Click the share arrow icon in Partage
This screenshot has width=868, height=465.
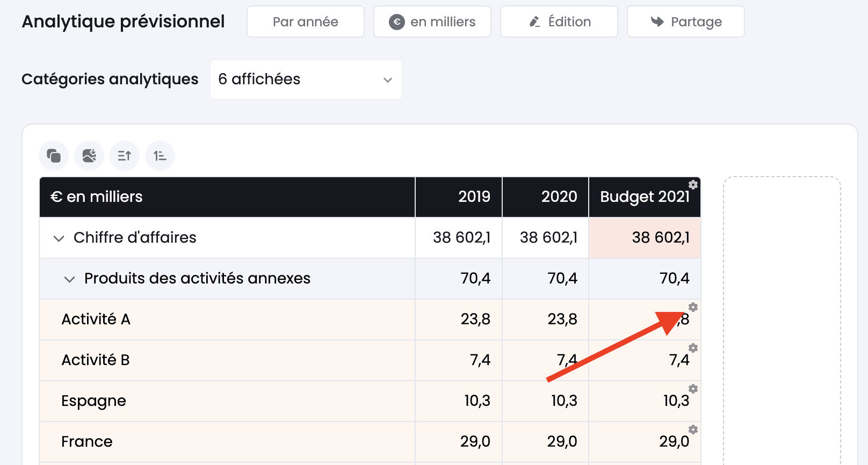tap(657, 21)
